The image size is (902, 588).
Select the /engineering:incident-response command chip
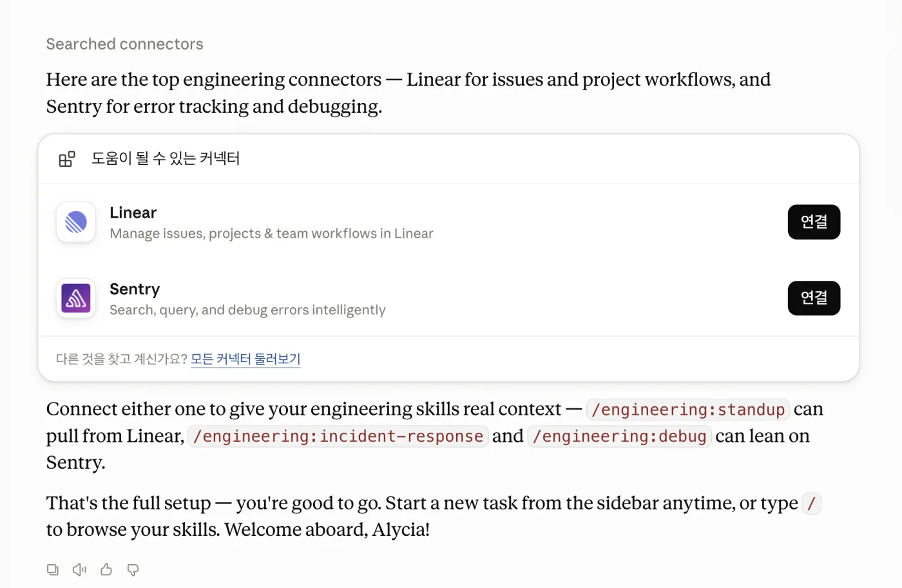click(x=338, y=436)
